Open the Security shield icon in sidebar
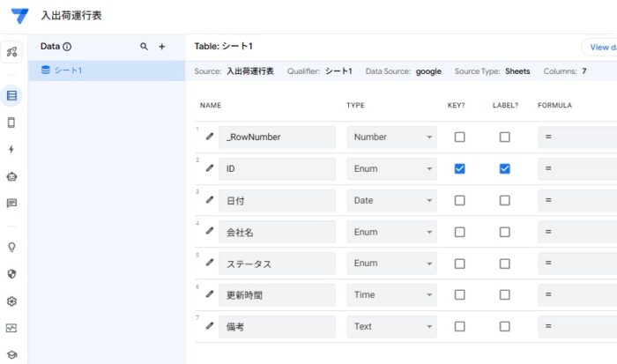This screenshot has width=617, height=364. [11, 274]
